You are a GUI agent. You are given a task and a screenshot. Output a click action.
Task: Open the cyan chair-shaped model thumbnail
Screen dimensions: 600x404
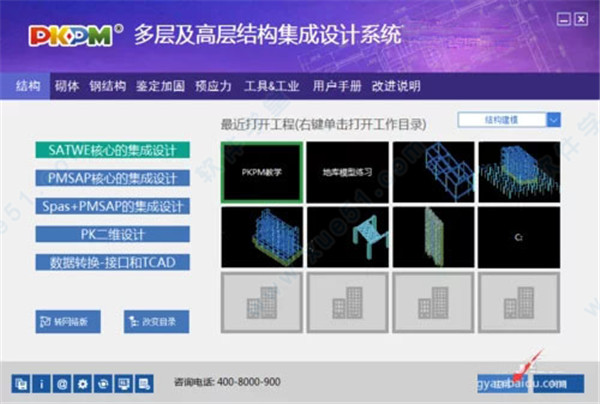(347, 237)
